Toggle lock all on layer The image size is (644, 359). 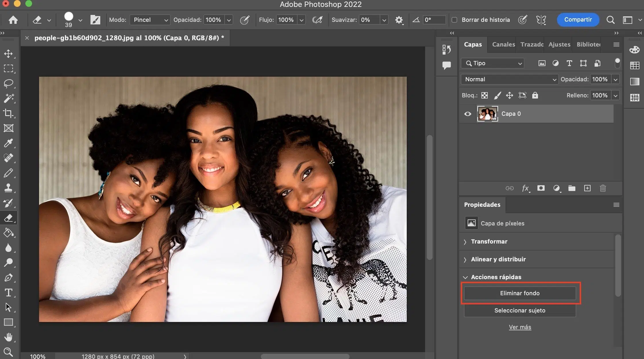(535, 95)
